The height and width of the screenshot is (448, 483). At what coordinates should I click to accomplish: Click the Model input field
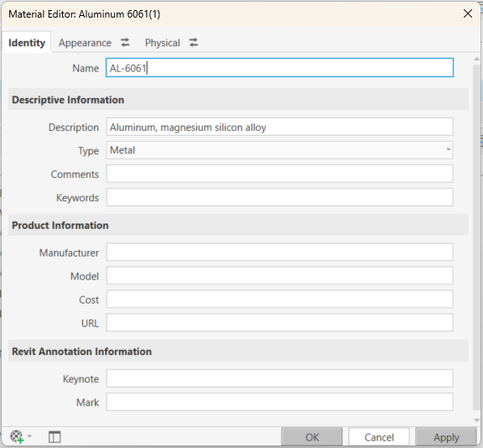point(280,276)
